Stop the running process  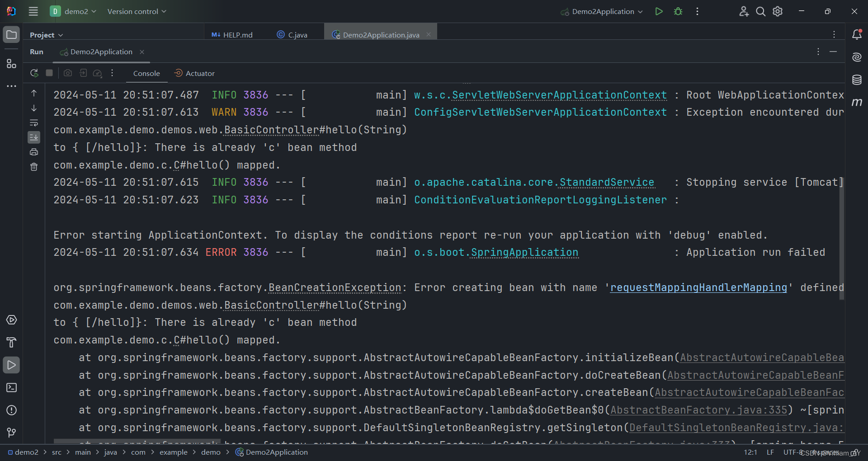[50, 73]
